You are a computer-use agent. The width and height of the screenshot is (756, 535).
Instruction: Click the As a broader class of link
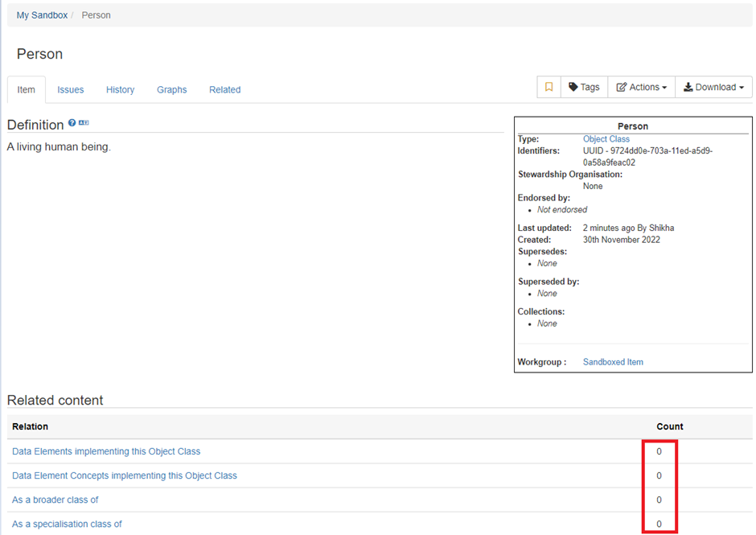tap(55, 500)
